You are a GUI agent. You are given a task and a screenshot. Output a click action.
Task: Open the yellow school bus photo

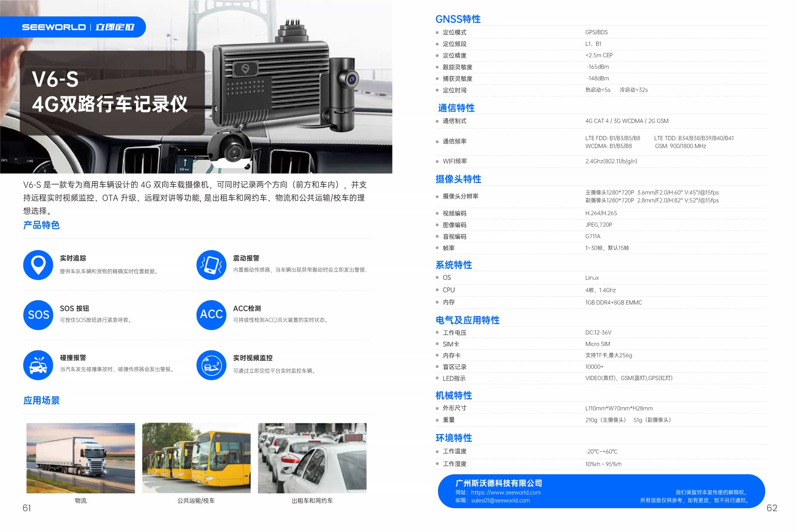(x=196, y=458)
